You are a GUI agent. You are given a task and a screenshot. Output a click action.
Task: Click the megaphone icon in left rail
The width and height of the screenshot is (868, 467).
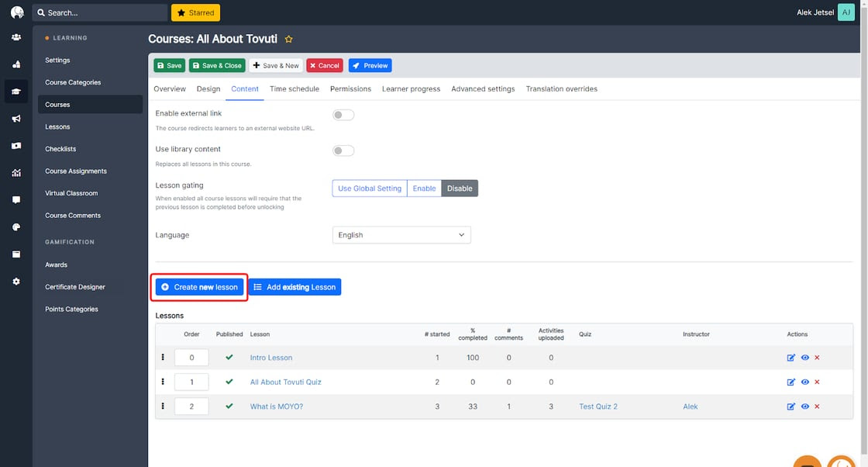tap(16, 119)
